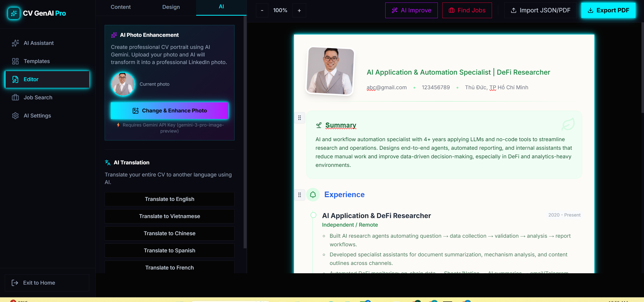
Task: Click the green Experience section icon
Action: click(313, 195)
